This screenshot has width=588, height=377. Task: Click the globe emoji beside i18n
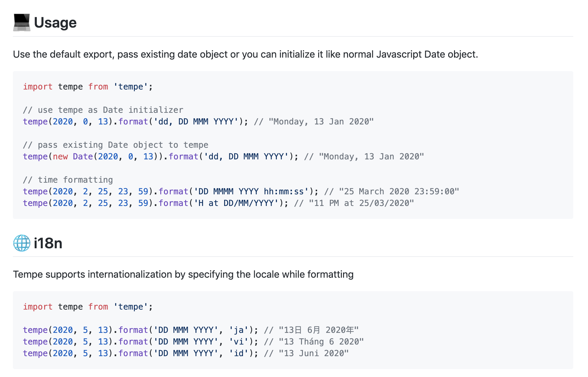pyautogui.click(x=22, y=243)
